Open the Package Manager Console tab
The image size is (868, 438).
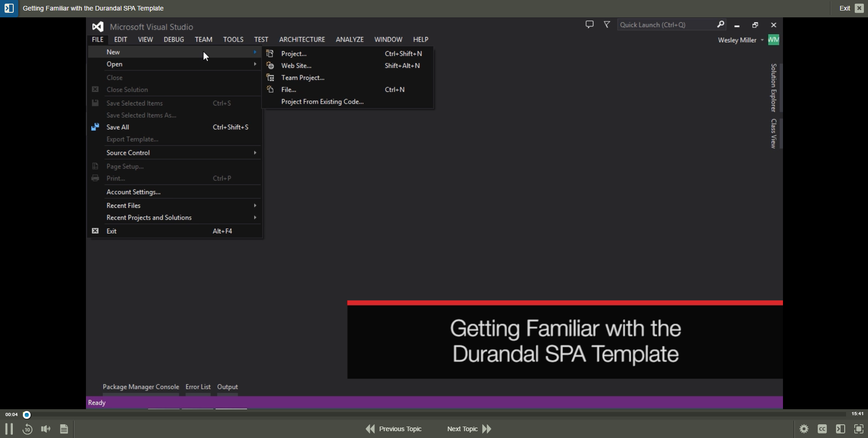point(141,387)
